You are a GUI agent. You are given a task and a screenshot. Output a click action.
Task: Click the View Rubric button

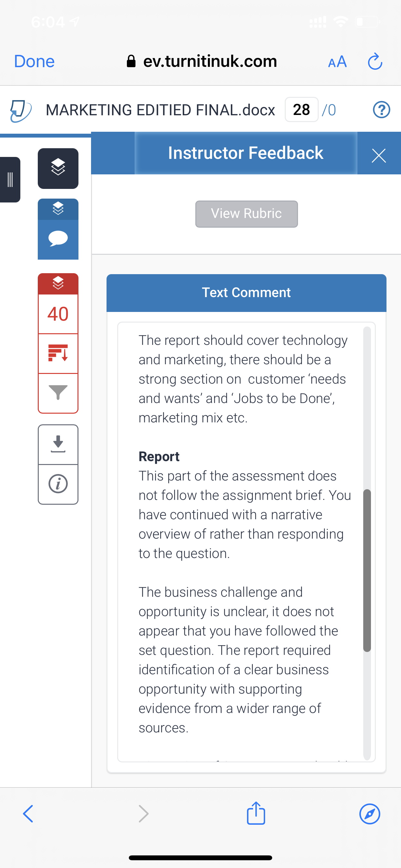(246, 214)
